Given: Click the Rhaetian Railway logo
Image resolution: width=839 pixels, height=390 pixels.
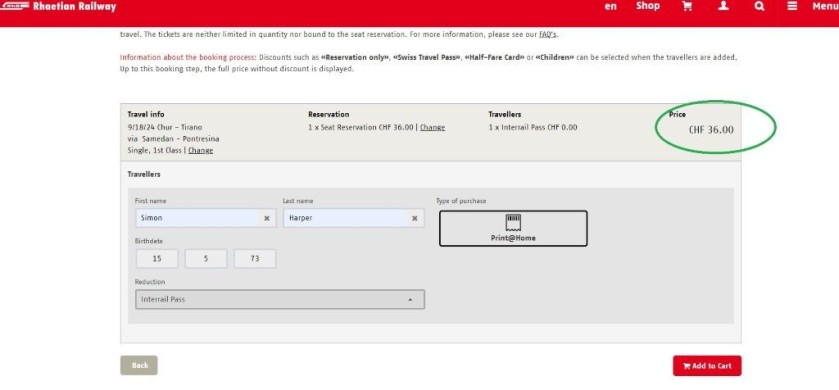Looking at the screenshot, I should point(58,6).
